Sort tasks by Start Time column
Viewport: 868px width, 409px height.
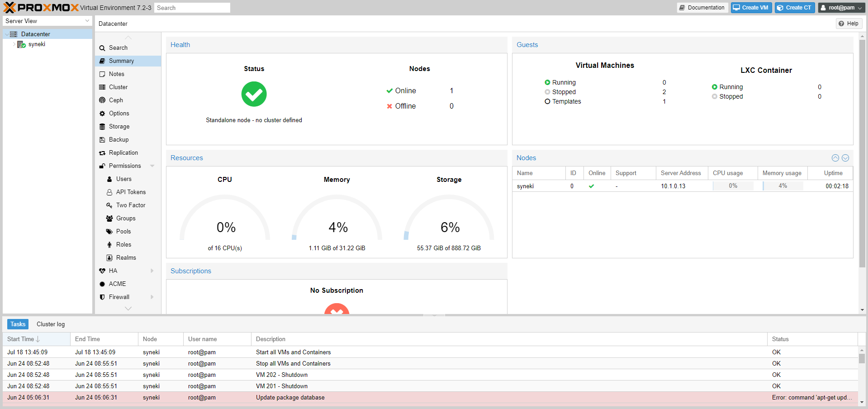36,339
